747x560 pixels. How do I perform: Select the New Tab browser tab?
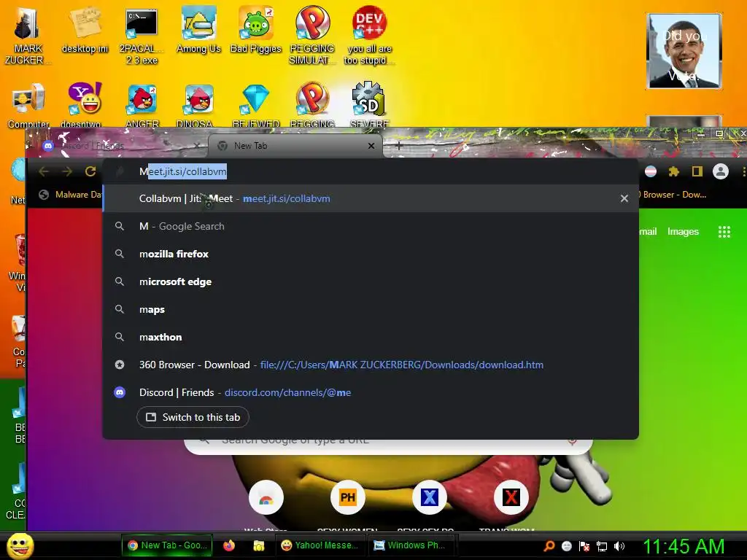pos(295,146)
